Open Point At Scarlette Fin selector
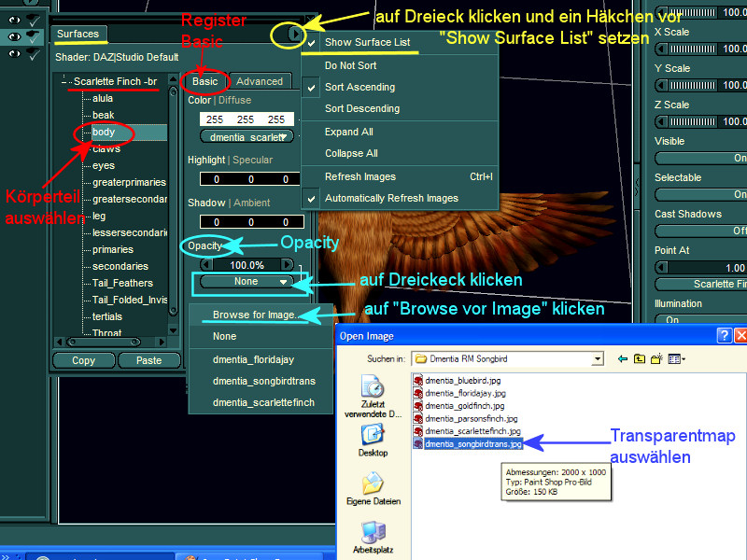The height and width of the screenshot is (560, 747). 700,285
